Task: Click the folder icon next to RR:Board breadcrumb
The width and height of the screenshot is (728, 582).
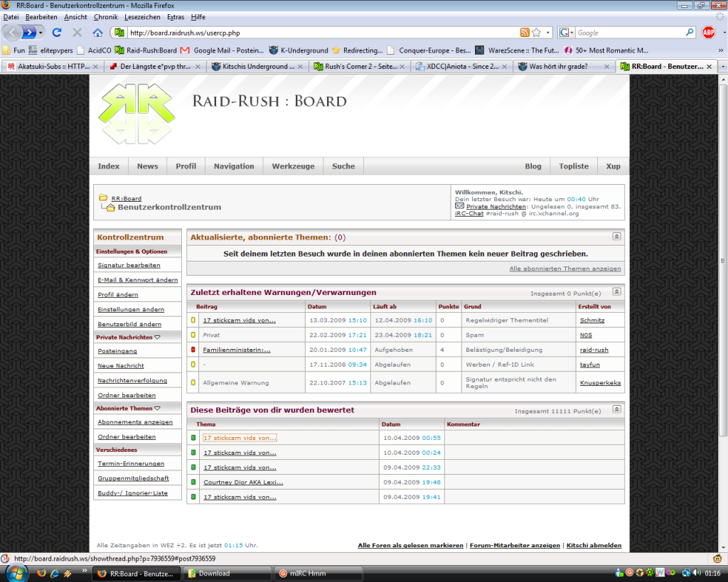Action: click(103, 198)
